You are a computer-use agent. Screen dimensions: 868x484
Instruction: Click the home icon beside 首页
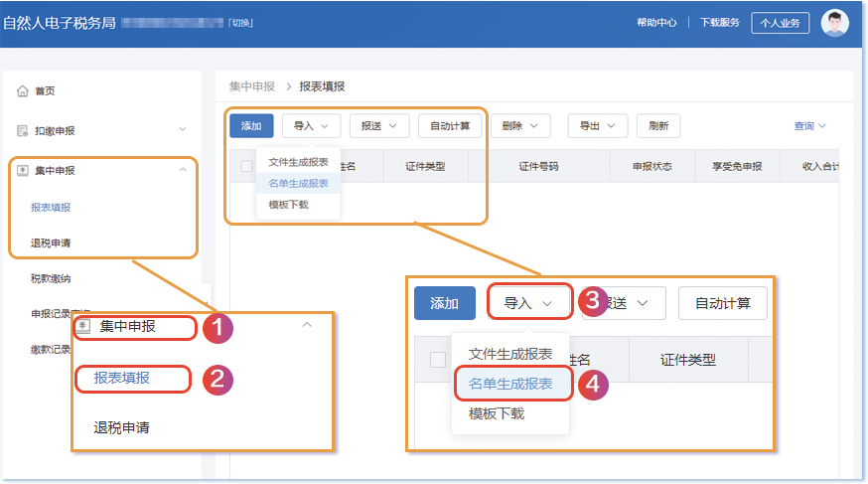point(22,91)
